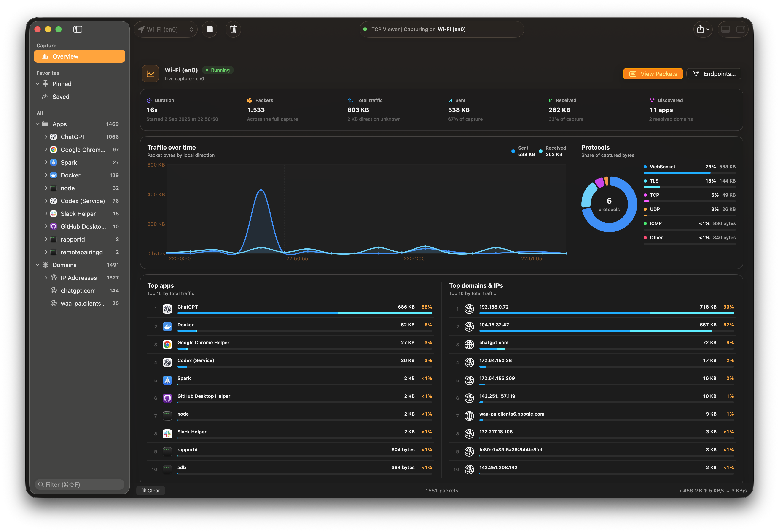The width and height of the screenshot is (779, 532).
Task: Select the Spark app icon in sidebar
Action: click(x=53, y=162)
